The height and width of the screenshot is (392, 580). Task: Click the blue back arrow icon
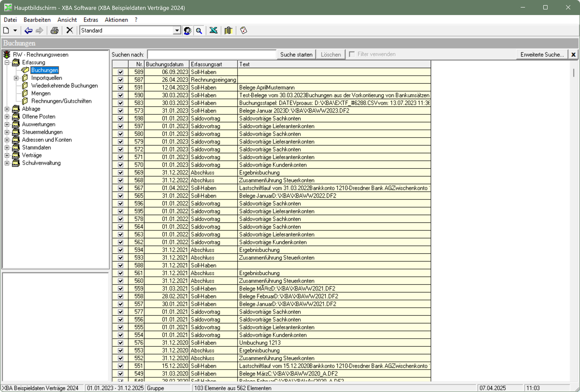[x=28, y=31]
